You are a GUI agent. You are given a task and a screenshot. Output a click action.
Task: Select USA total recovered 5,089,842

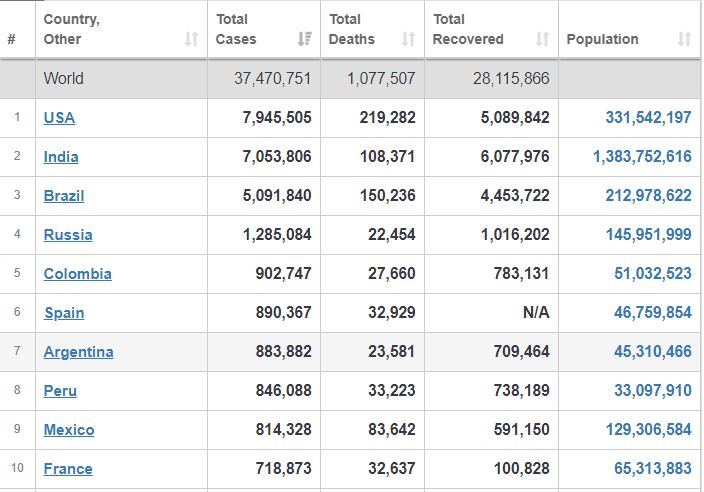pos(515,118)
